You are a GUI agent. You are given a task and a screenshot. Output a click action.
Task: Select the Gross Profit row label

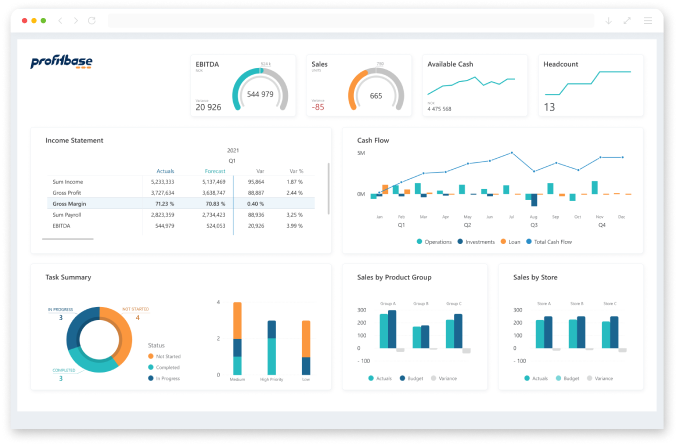click(x=67, y=193)
